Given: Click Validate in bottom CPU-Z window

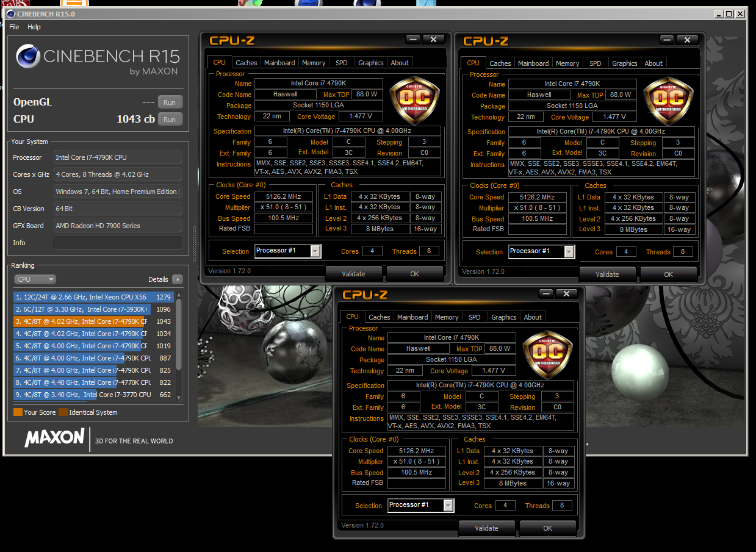Looking at the screenshot, I should pos(486,528).
